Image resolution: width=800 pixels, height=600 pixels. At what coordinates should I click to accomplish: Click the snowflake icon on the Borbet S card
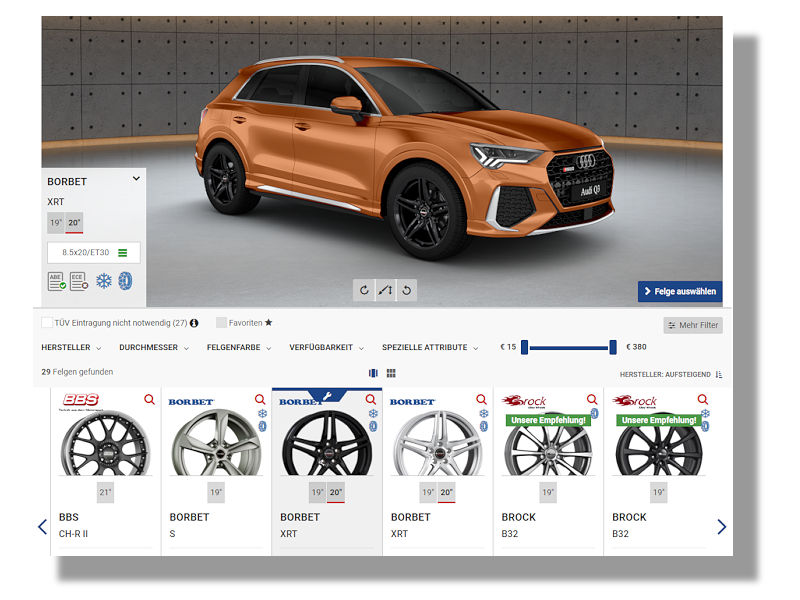[262, 414]
